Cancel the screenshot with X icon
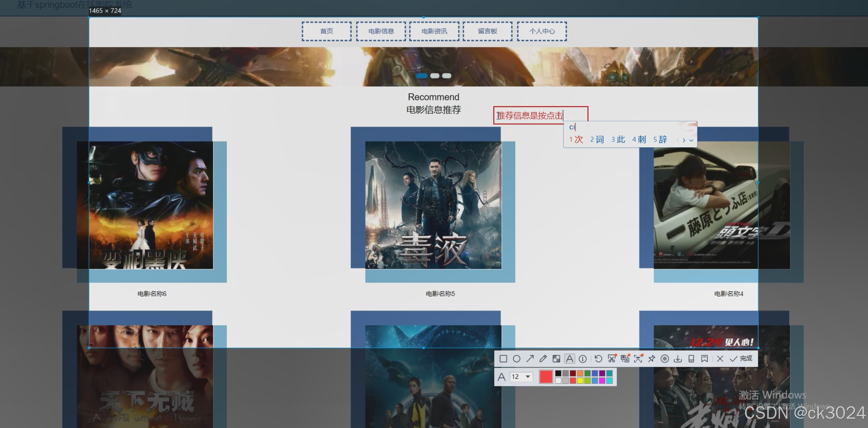This screenshot has height=428, width=868. 720,359
